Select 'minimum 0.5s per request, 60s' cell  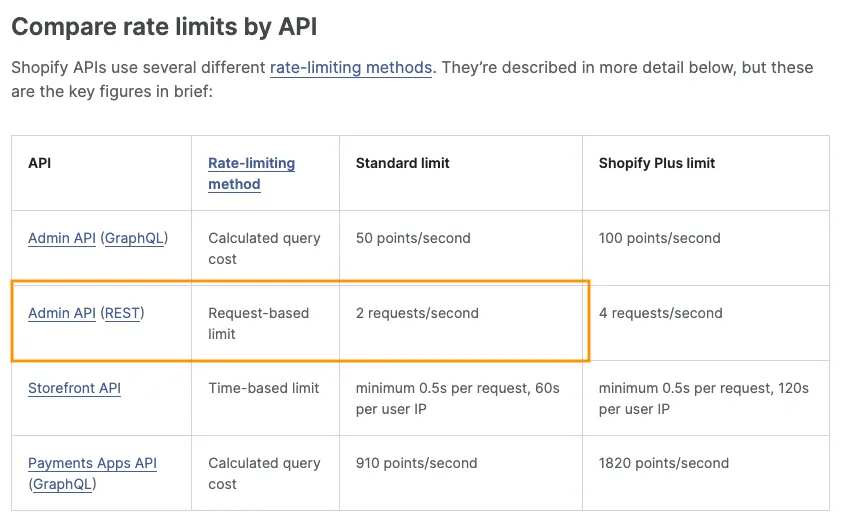[x=461, y=398]
